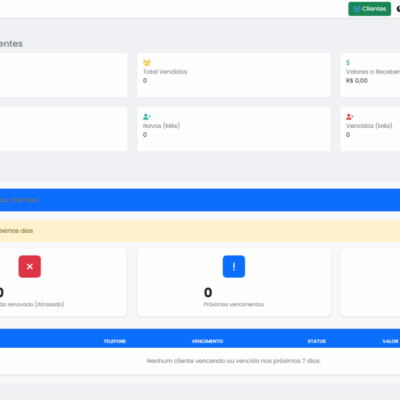
Task: Select the Total Vendidos card
Action: click(x=234, y=75)
